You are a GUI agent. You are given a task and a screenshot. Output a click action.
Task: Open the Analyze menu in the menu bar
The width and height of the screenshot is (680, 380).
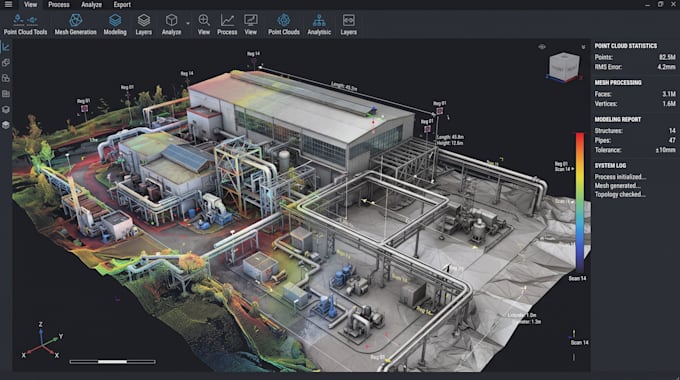tap(92, 5)
